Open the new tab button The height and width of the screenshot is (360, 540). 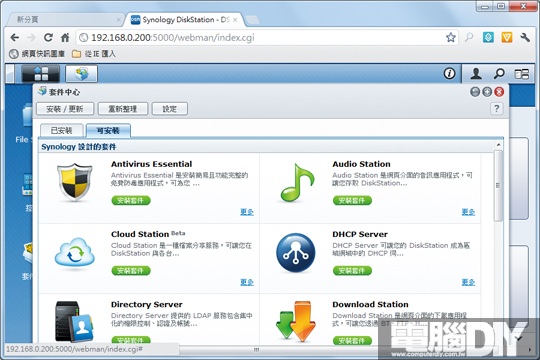point(252,20)
